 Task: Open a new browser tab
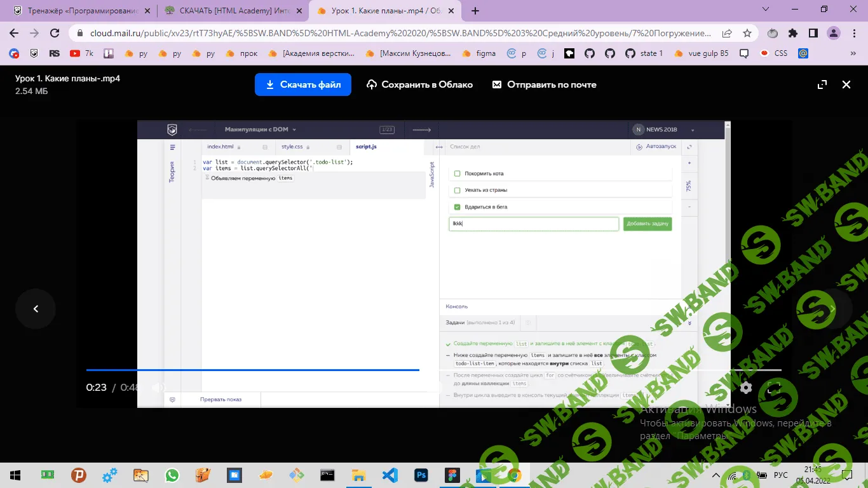[475, 11]
